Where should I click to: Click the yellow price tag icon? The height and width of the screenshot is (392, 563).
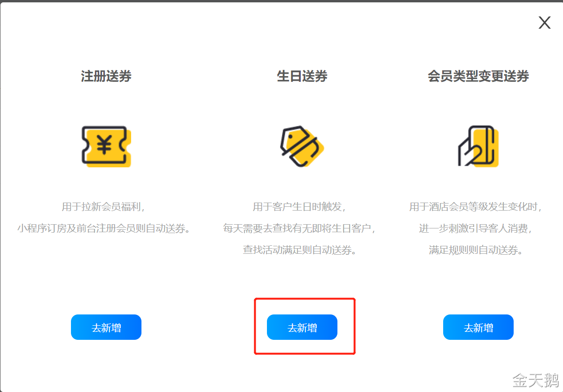[302, 147]
